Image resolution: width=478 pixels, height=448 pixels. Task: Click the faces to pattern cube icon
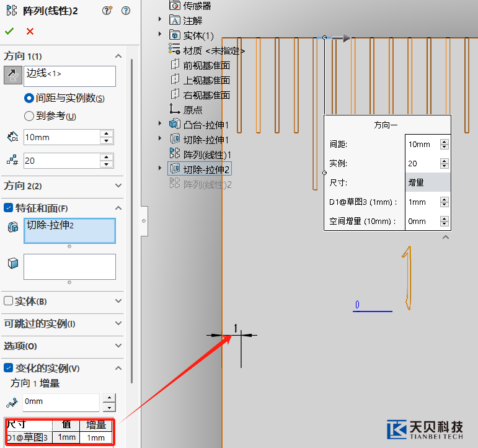tap(13, 263)
